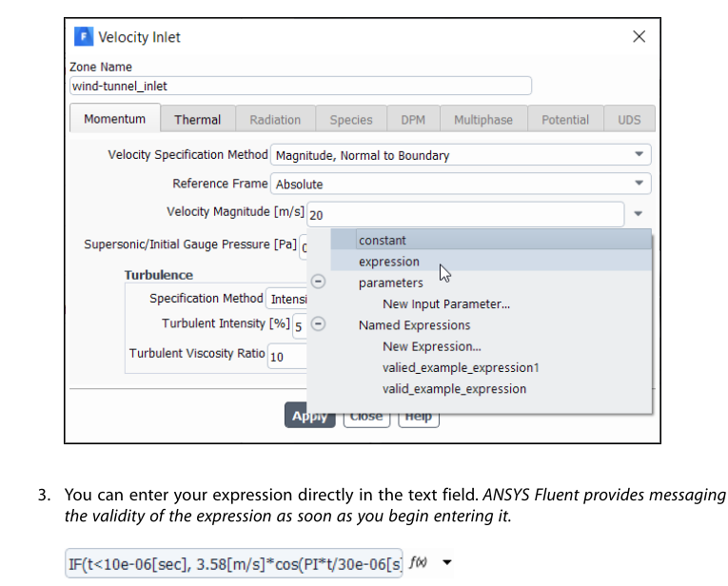This screenshot has height=586, width=728.
Task: Open turbulence Specification Method dropdown
Action: click(286, 299)
